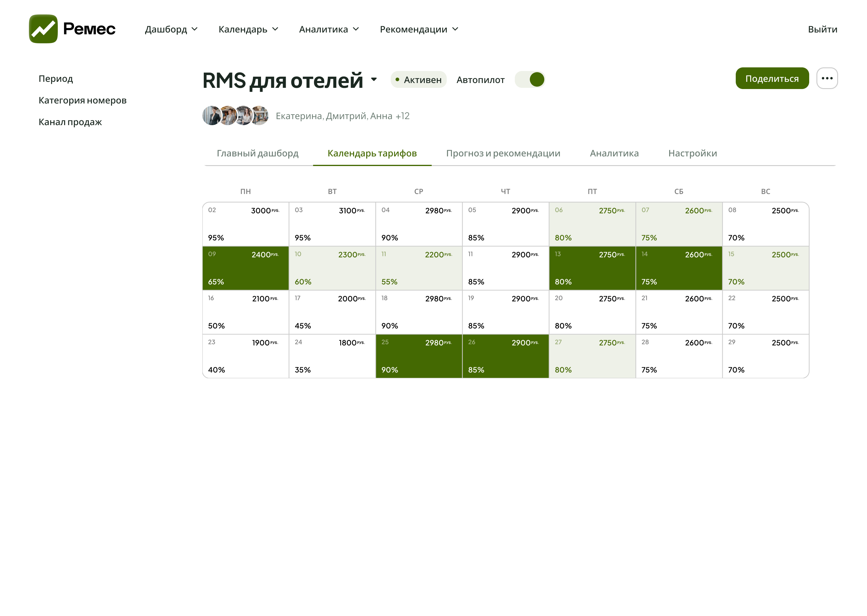
Task: Click the Активен status indicator
Action: [418, 79]
